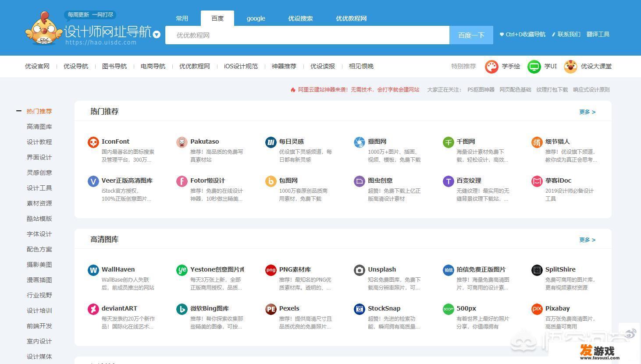
Task: Open the deviantART pink icon
Action: pos(93,309)
